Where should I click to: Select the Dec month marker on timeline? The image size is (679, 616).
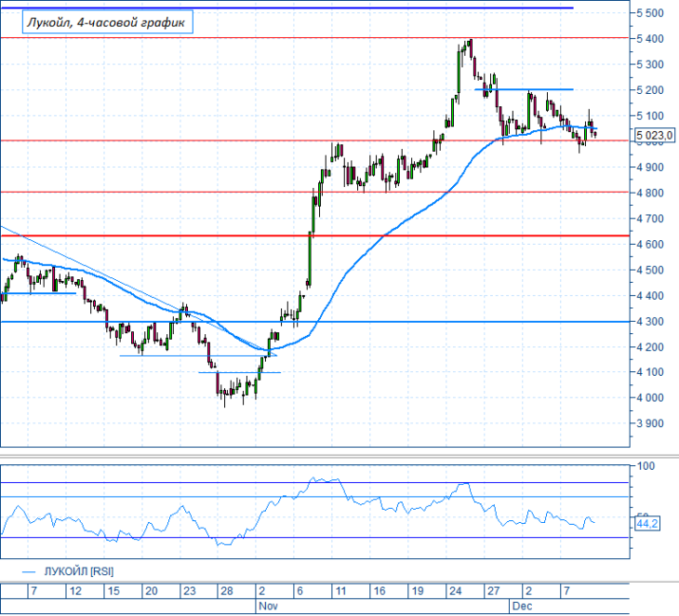click(x=522, y=606)
